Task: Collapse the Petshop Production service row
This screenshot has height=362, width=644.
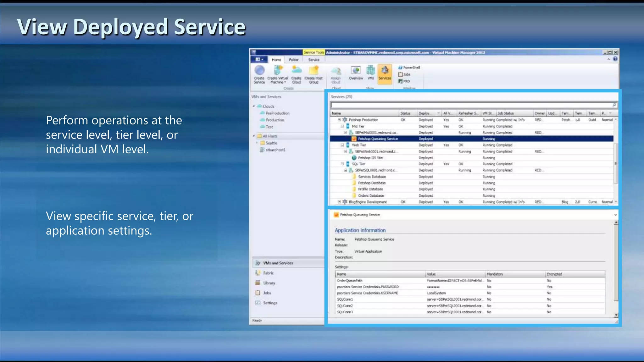Action: [339, 120]
